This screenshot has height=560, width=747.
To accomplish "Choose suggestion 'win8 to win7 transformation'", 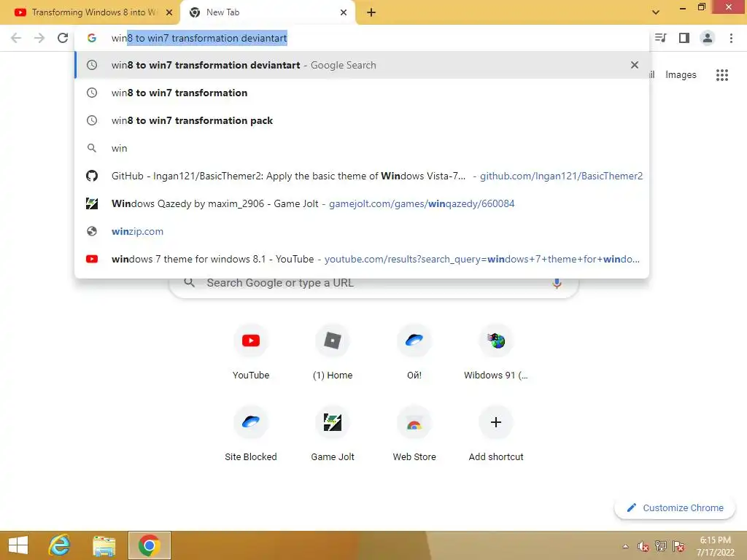I will point(362,93).
